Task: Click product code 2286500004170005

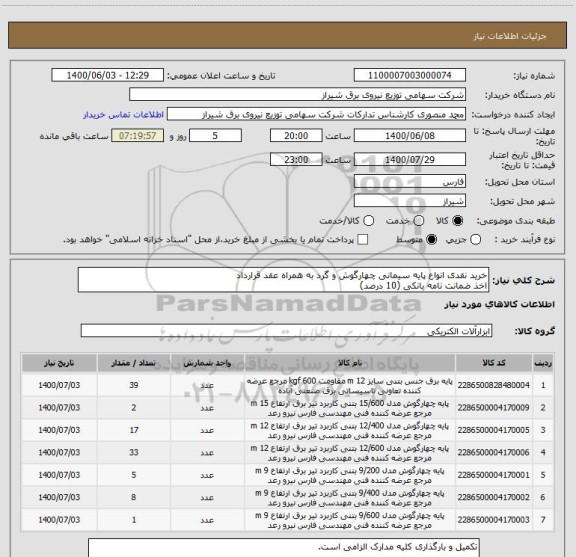Action: coord(493,430)
